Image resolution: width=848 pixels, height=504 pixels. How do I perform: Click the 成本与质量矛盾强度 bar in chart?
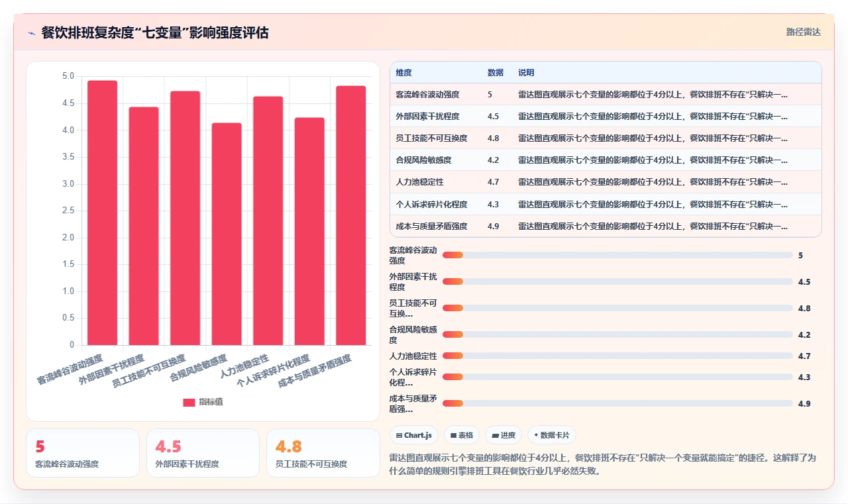click(x=350, y=215)
